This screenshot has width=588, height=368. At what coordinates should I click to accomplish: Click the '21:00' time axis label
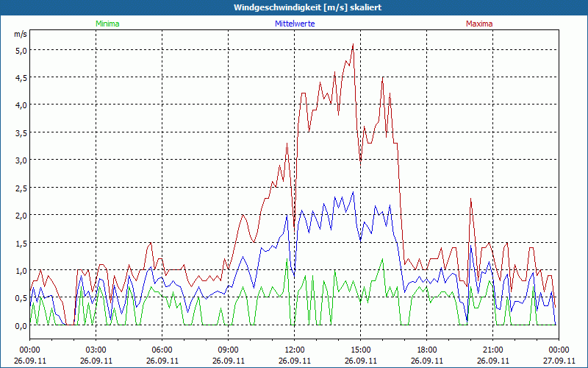pyautogui.click(x=492, y=350)
